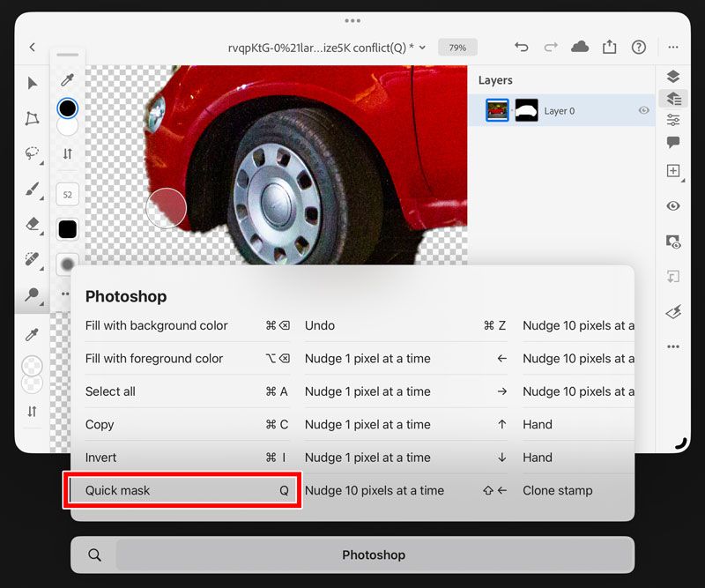
Task: Choose the Lasso selection tool
Action: pos(33,153)
